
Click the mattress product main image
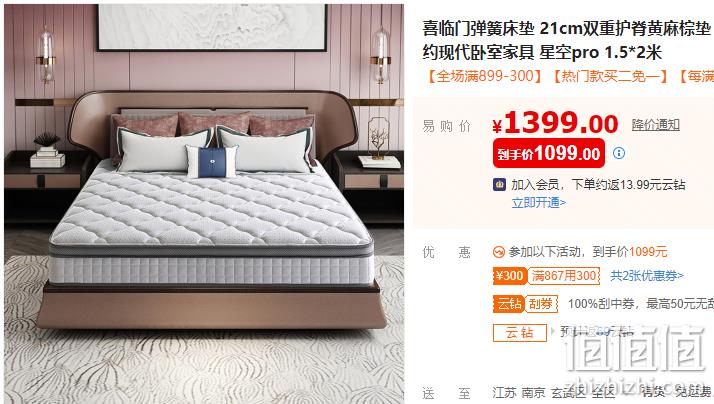[204, 204]
